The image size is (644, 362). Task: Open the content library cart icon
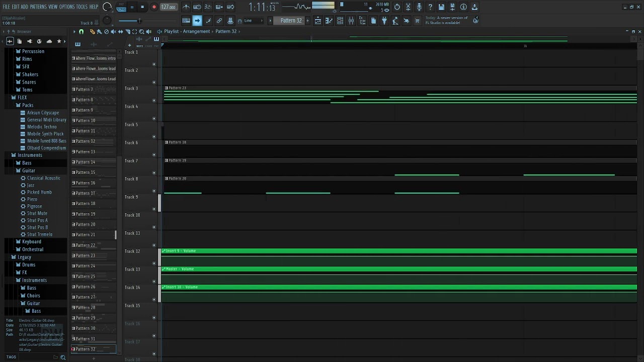[x=417, y=21]
